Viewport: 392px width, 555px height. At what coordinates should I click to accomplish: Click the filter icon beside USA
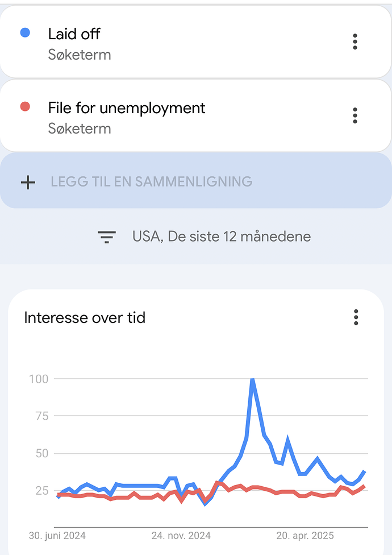click(x=107, y=237)
